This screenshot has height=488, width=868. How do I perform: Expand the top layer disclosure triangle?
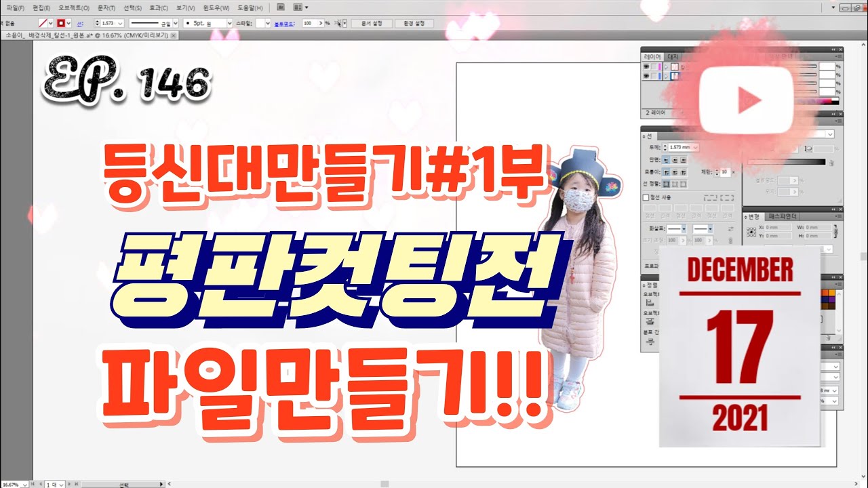coord(666,66)
